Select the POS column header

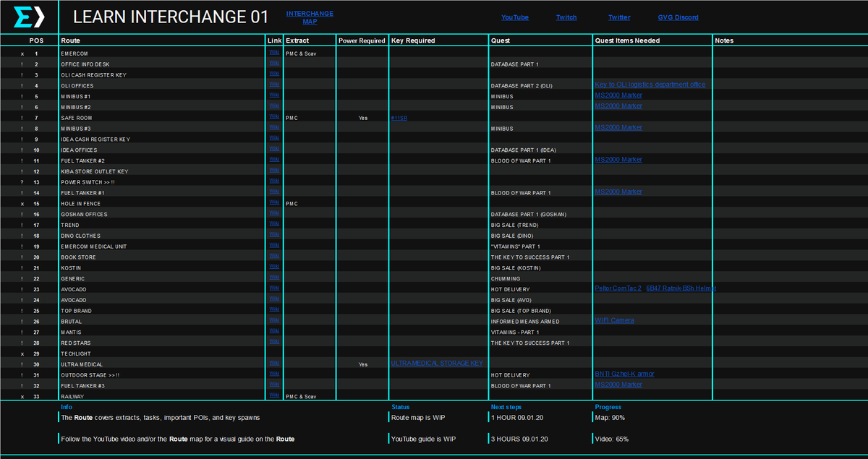pos(36,40)
